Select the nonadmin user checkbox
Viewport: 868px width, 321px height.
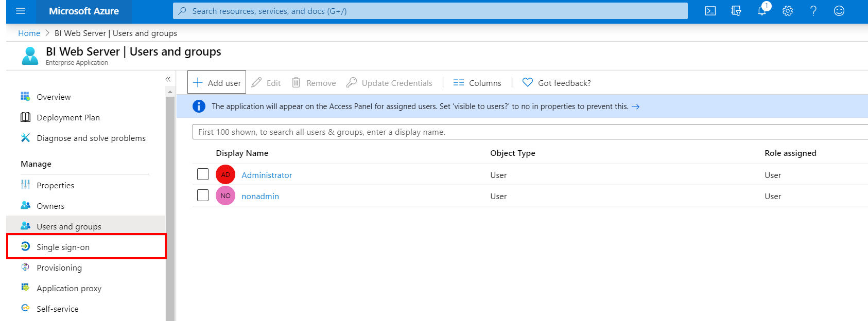tap(203, 195)
